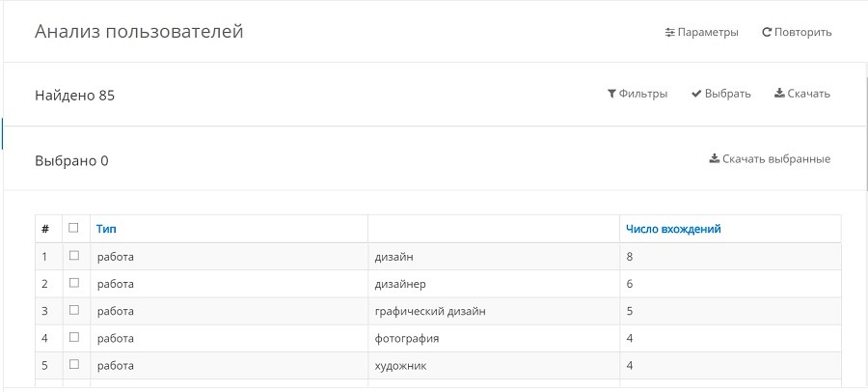Check the box for row 5 художник
The image size is (868, 392).
[x=74, y=364]
